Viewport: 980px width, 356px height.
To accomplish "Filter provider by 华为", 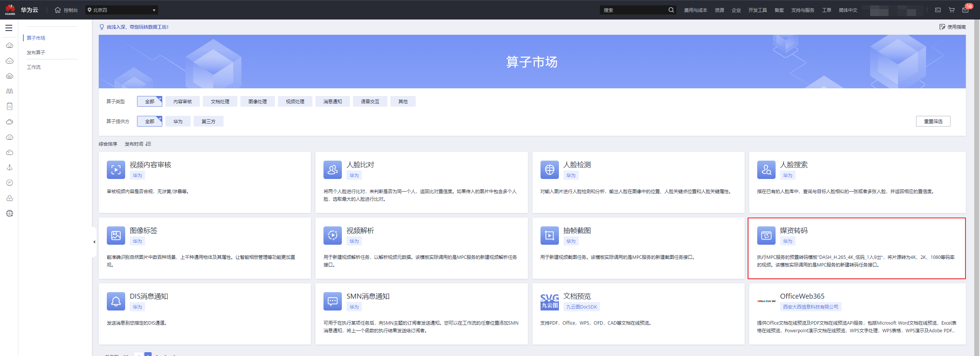I will 178,121.
